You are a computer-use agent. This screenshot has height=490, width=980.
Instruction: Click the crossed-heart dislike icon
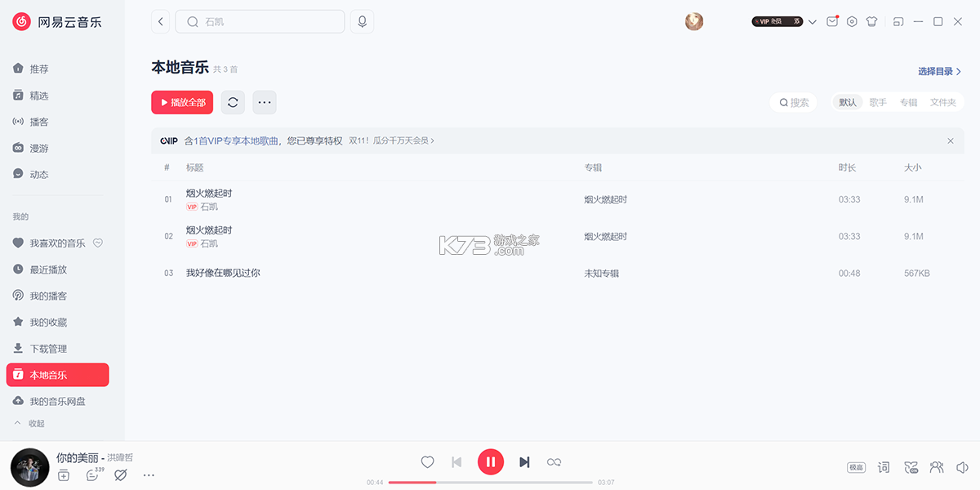tap(121, 474)
